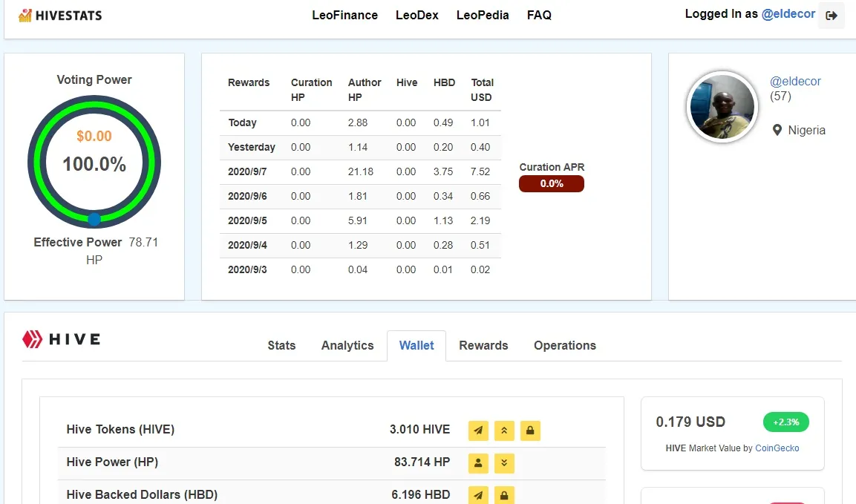
Task: Click the @eldecor link in the header
Action: [x=788, y=14]
